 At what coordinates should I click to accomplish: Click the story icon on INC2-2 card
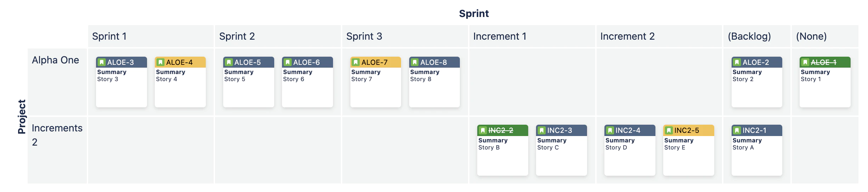point(483,130)
